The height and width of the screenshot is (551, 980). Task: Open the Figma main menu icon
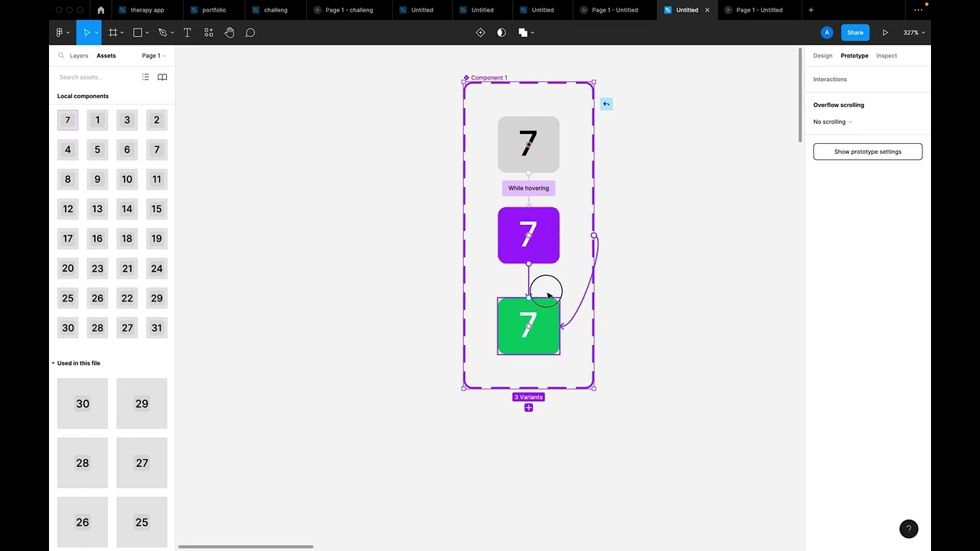pyautogui.click(x=60, y=33)
